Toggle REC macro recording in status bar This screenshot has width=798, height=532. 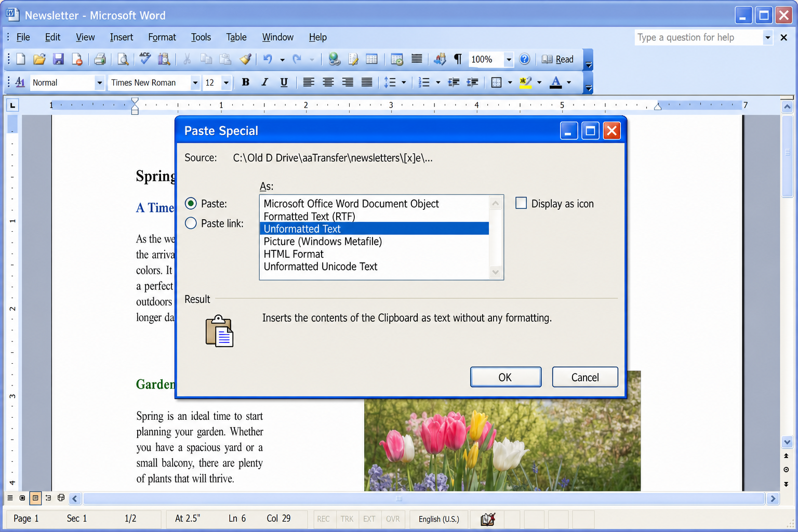[x=323, y=519]
